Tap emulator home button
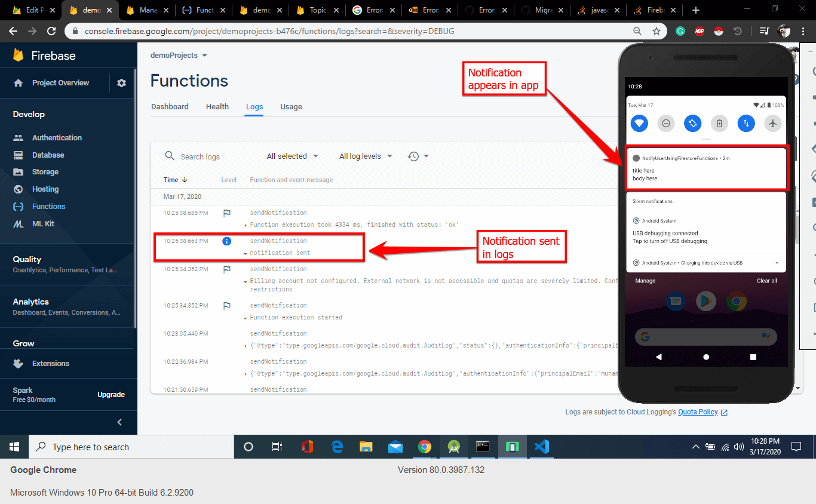 coord(706,357)
